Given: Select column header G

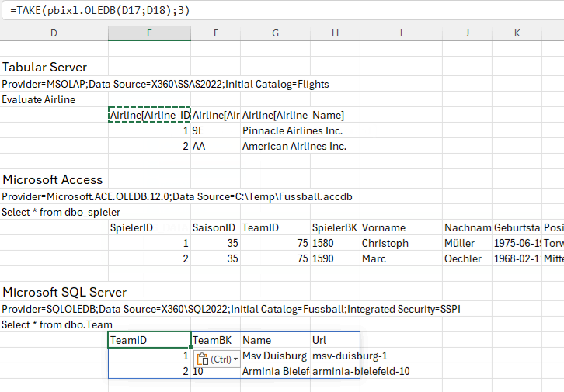Looking at the screenshot, I should point(275,33).
